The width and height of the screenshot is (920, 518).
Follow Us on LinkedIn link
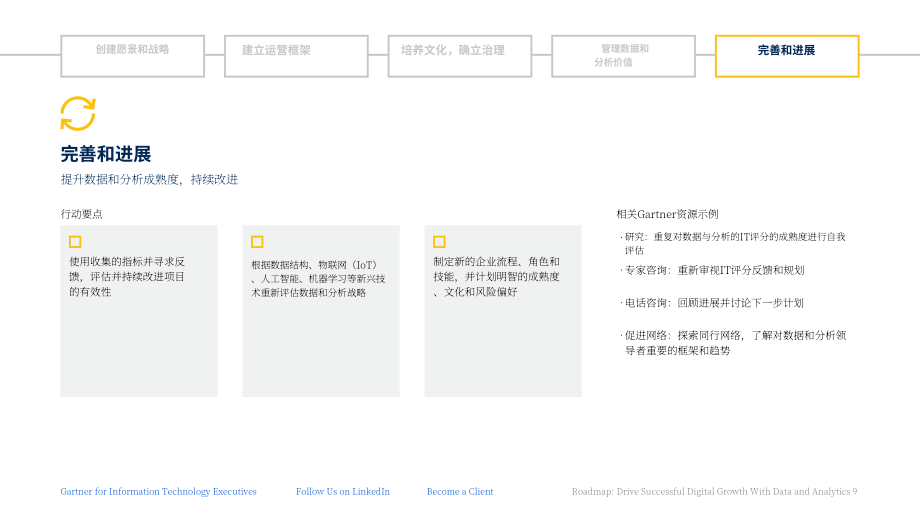point(343,492)
